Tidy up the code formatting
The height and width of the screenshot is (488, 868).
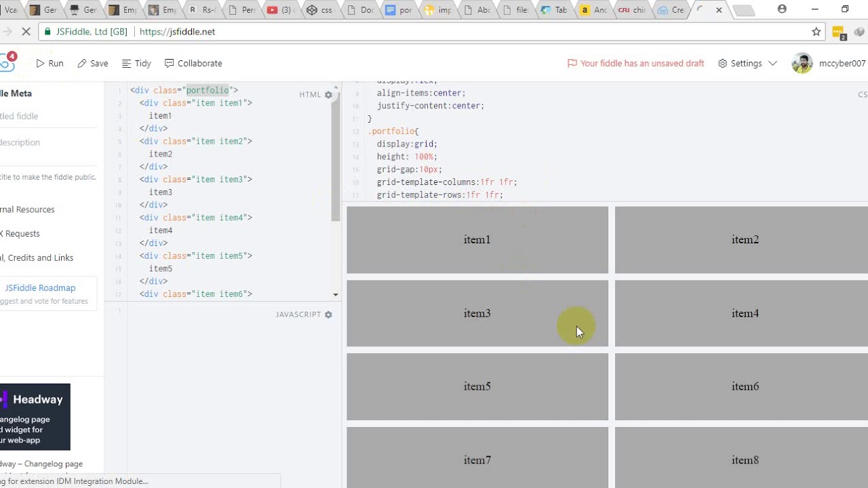[x=136, y=63]
